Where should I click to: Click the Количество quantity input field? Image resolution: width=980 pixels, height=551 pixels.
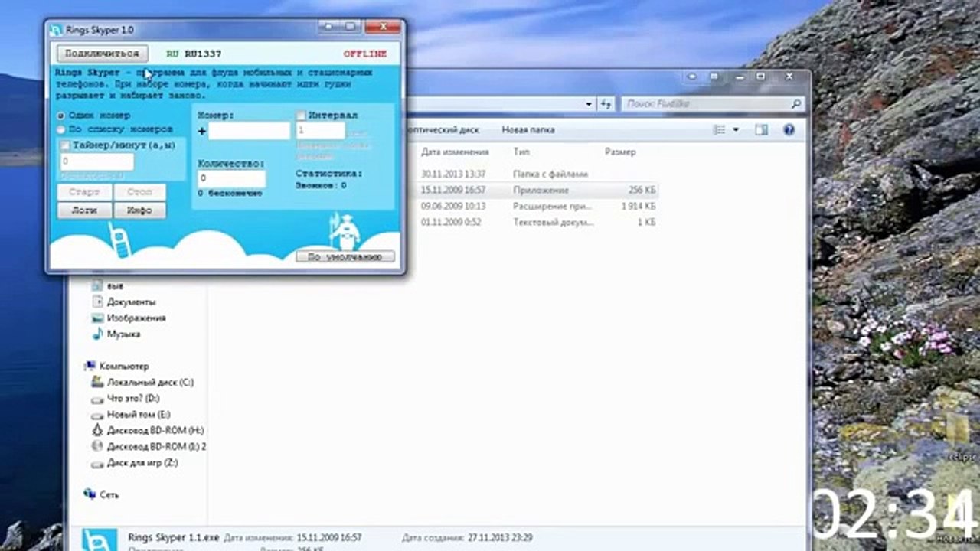coord(231,178)
